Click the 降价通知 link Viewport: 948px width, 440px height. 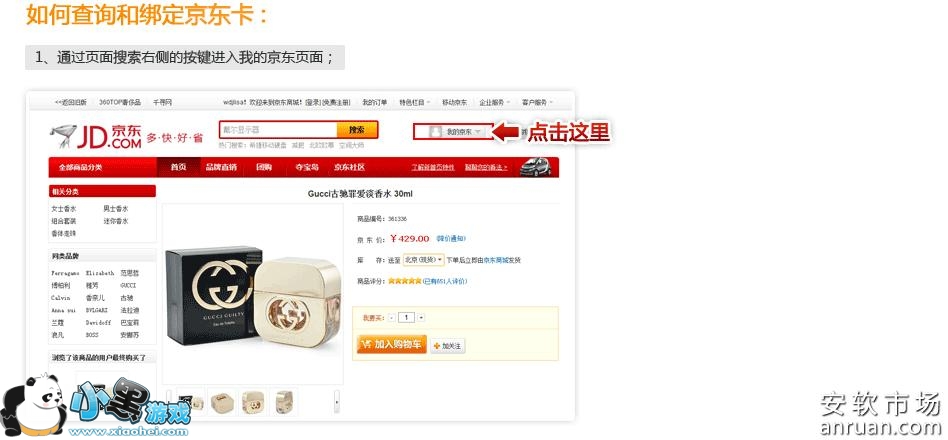[451, 239]
